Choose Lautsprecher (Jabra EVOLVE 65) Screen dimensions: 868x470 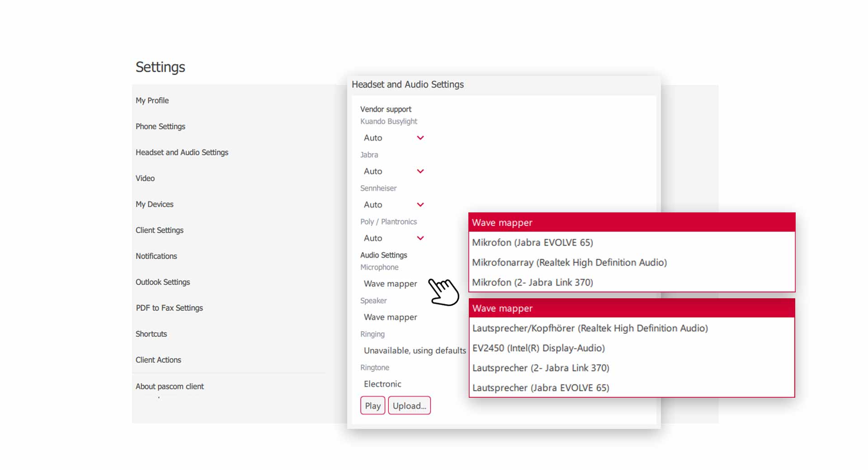point(632,388)
